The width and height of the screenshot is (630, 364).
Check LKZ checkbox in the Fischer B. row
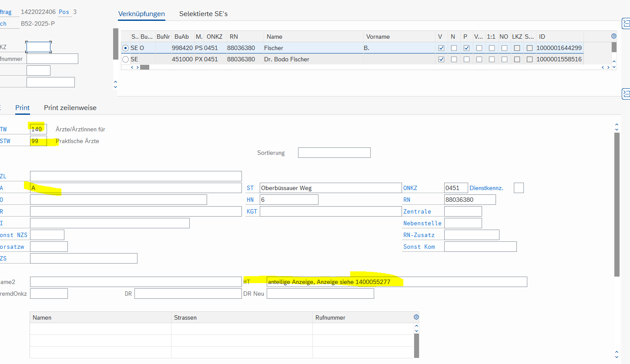coord(517,48)
